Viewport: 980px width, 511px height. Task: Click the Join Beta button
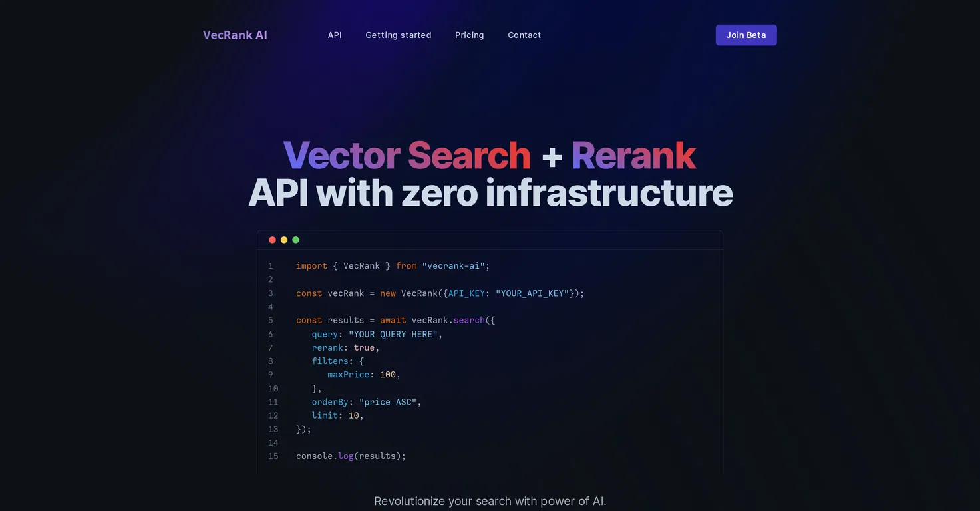(746, 35)
